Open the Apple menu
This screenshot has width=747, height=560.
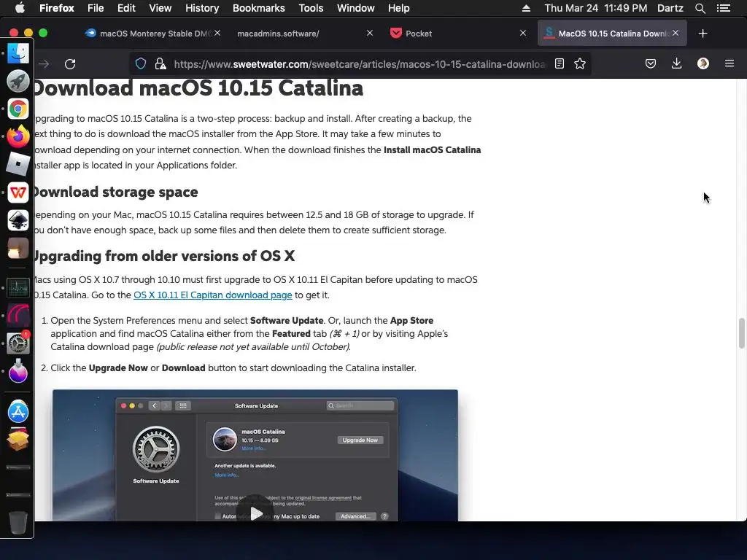[20, 8]
